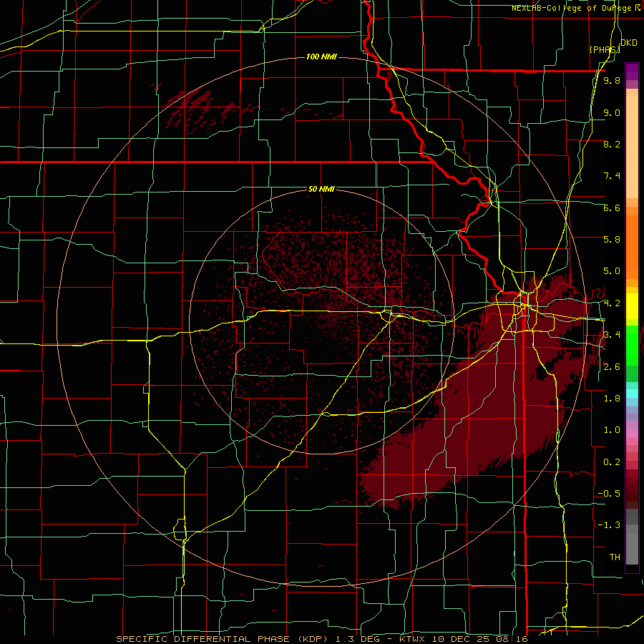Click the 1.0 value on the color scale
This screenshot has width=644, height=644.
[612, 430]
